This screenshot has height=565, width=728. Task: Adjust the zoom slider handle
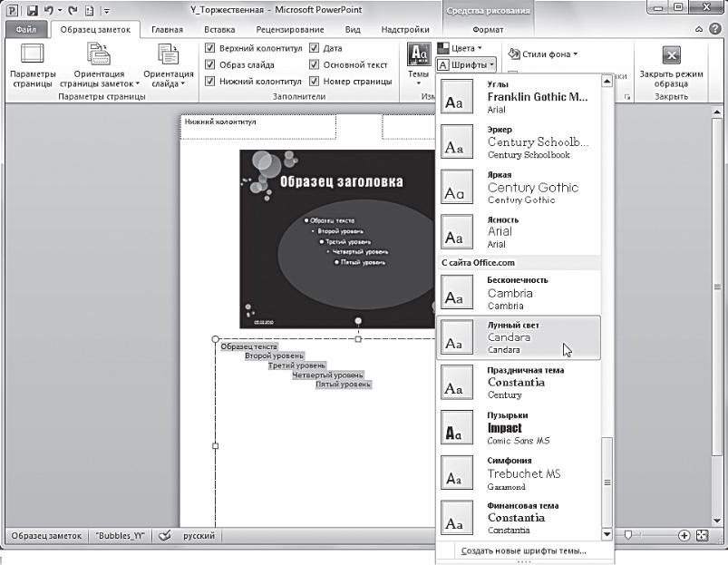pyautogui.click(x=628, y=535)
